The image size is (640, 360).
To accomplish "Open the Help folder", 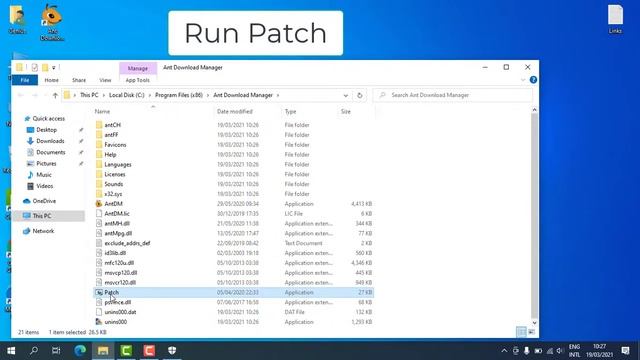I will click(x=110, y=154).
